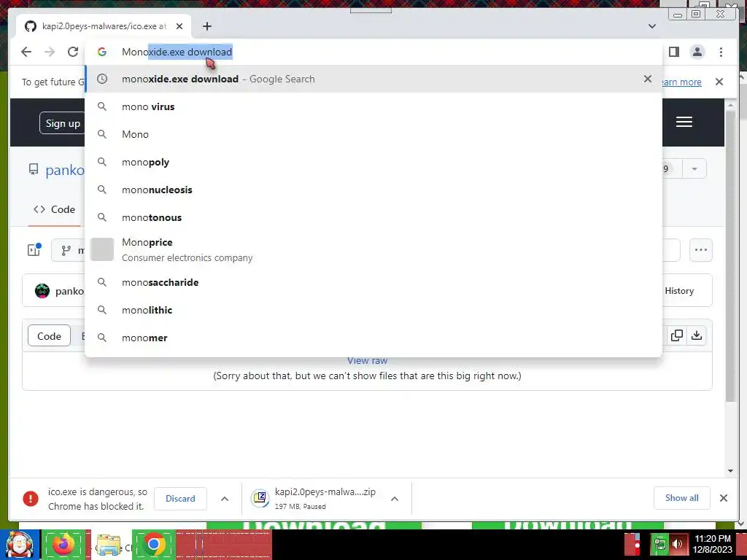The image size is (747, 560).
Task: Open Chrome three-dot menu
Action: click(721, 52)
